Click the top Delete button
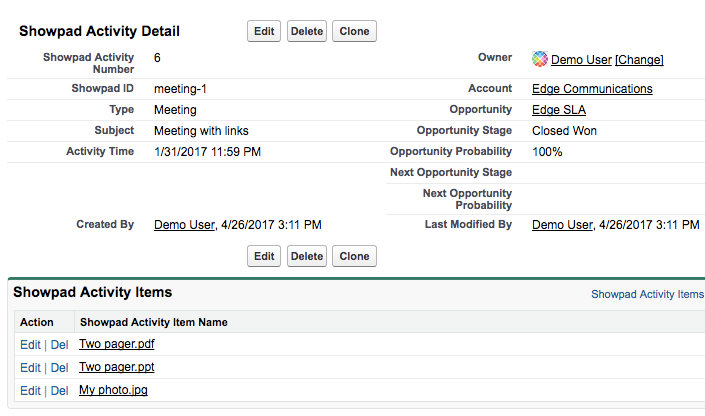This screenshot has width=705, height=416. (x=307, y=31)
